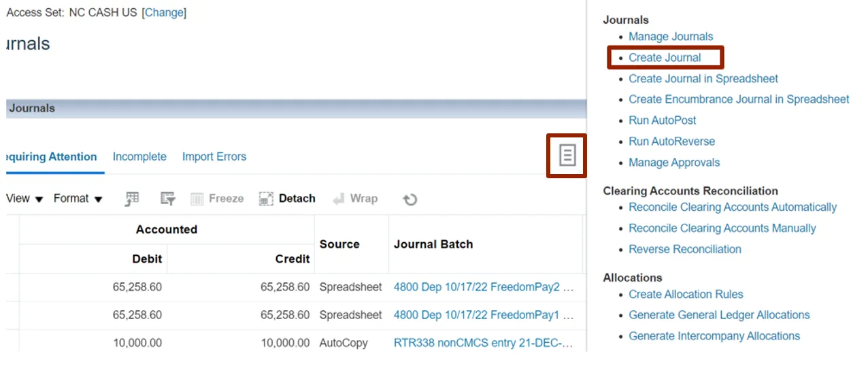This screenshot has width=868, height=366.
Task: Open the Tasks panel icon
Action: (x=567, y=156)
